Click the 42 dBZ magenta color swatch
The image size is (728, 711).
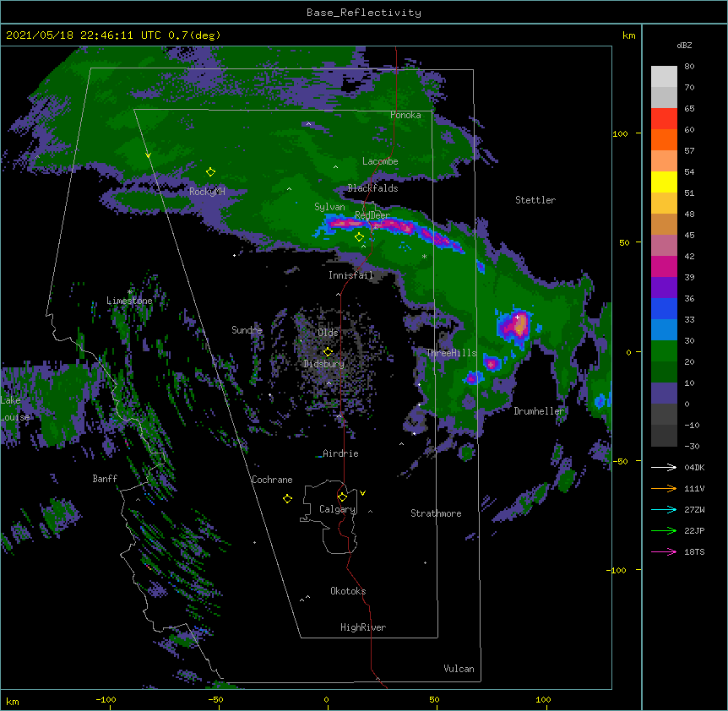pos(664,266)
